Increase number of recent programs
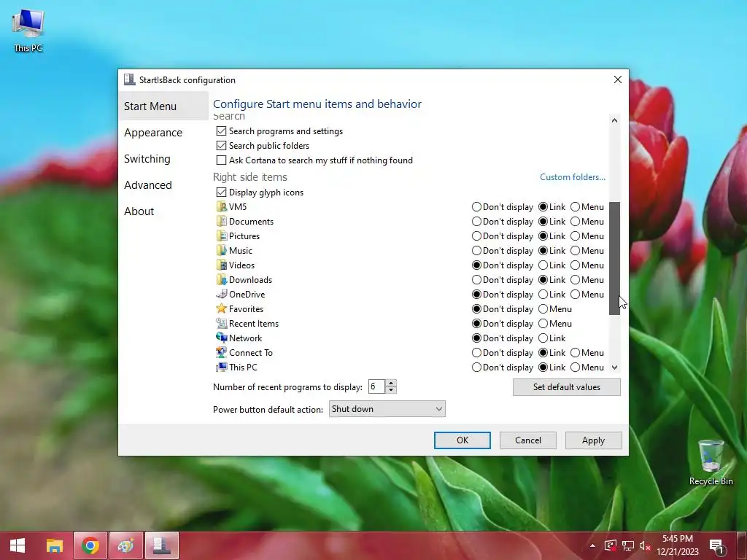 (x=391, y=383)
